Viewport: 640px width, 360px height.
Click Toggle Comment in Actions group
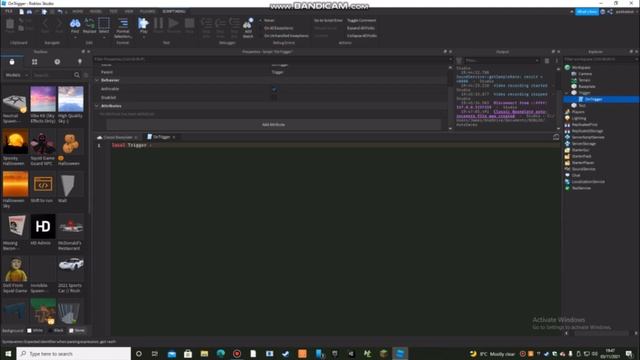click(362, 20)
